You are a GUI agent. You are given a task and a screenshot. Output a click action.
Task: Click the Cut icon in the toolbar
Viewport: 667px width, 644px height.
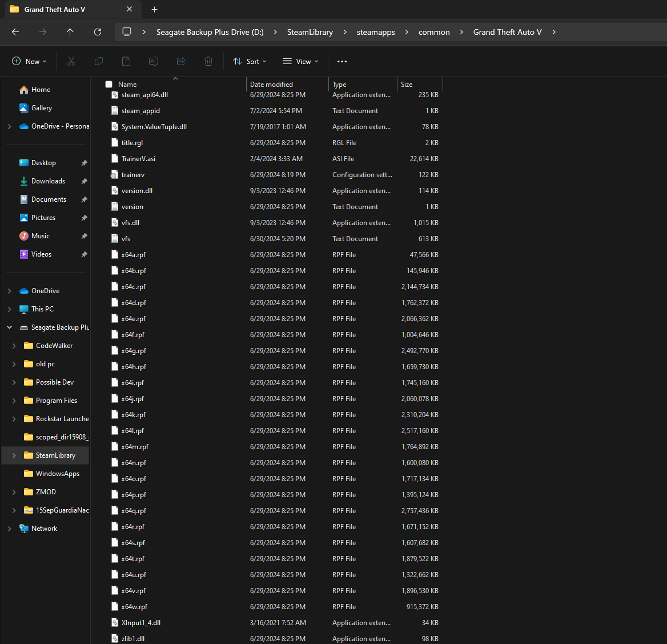[71, 61]
